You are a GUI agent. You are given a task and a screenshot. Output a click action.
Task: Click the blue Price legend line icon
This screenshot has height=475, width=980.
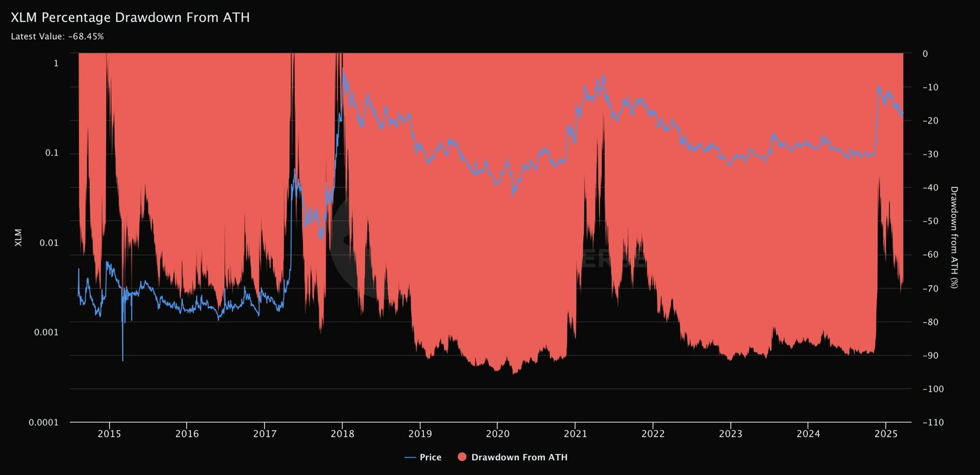point(410,457)
